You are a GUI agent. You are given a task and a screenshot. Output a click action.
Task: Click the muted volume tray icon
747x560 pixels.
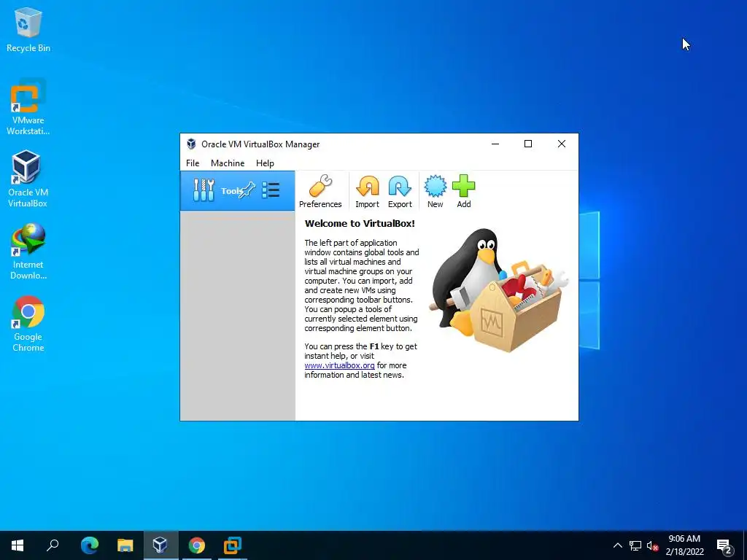[652, 545]
